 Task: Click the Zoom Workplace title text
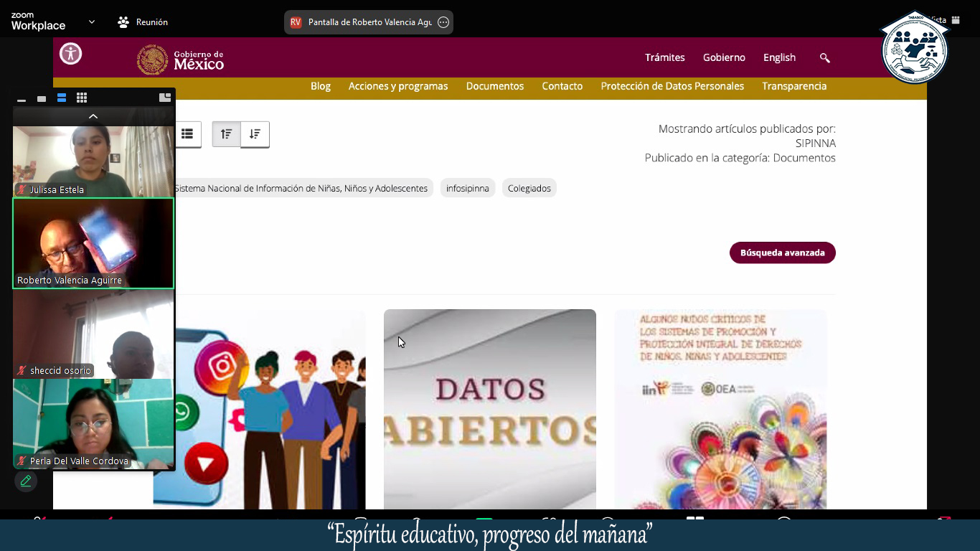[38, 22]
